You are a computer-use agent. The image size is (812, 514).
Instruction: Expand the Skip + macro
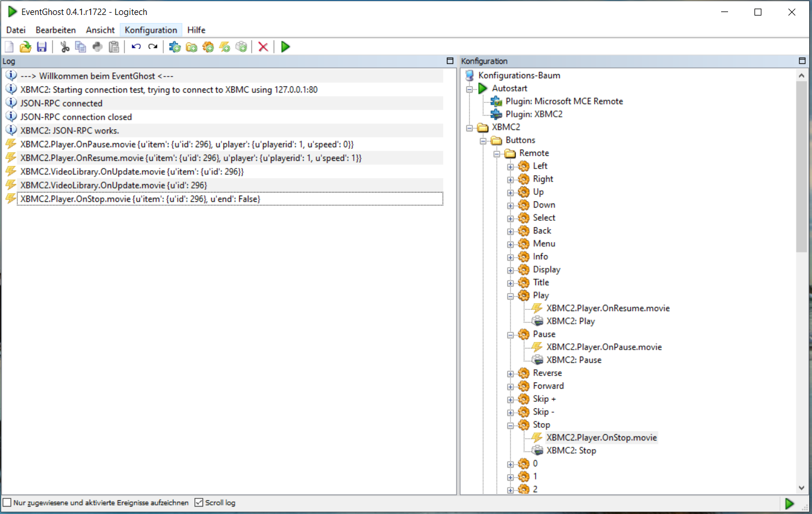pyautogui.click(x=510, y=400)
